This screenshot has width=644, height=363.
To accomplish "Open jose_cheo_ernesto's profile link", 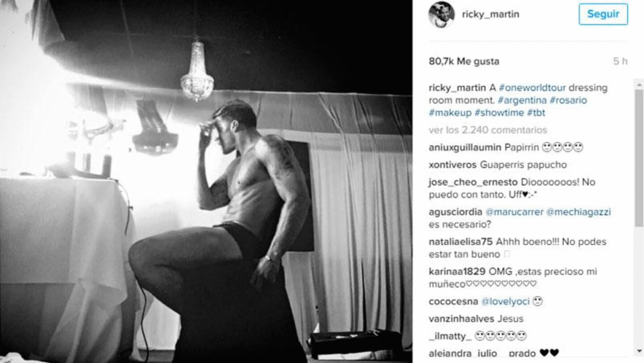I will click(x=472, y=182).
